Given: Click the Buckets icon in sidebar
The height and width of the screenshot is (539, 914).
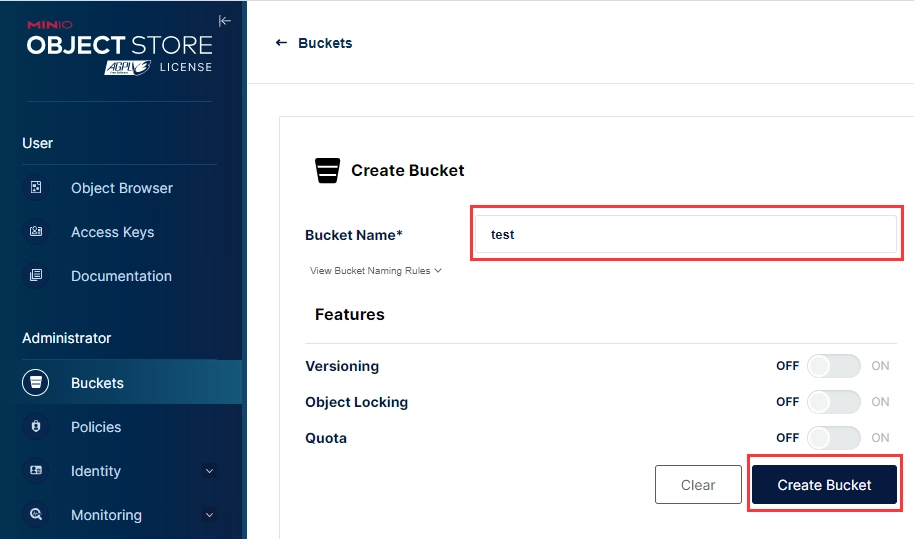Looking at the screenshot, I should click(36, 383).
